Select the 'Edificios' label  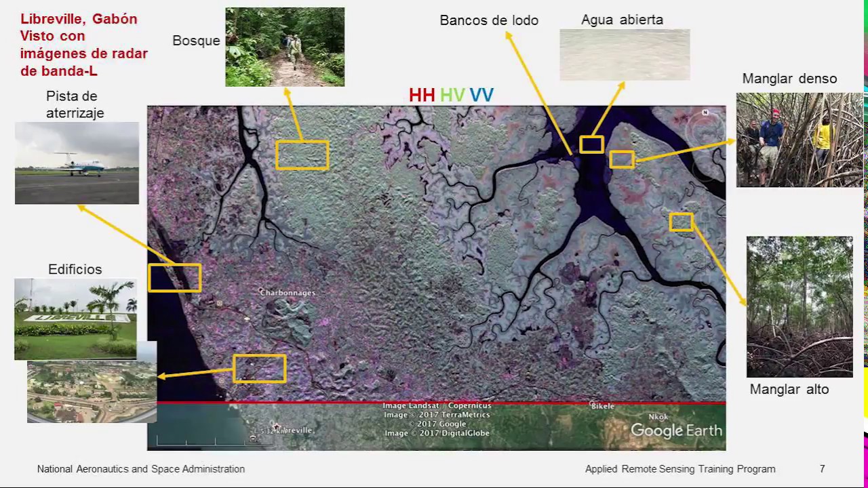(75, 269)
